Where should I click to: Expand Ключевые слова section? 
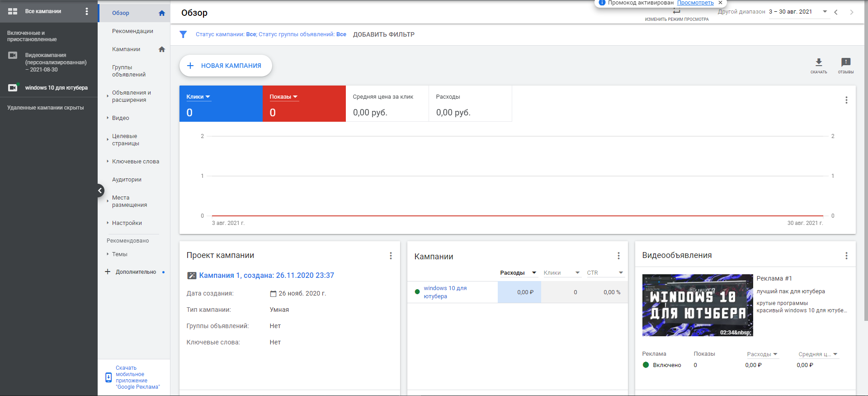click(108, 162)
